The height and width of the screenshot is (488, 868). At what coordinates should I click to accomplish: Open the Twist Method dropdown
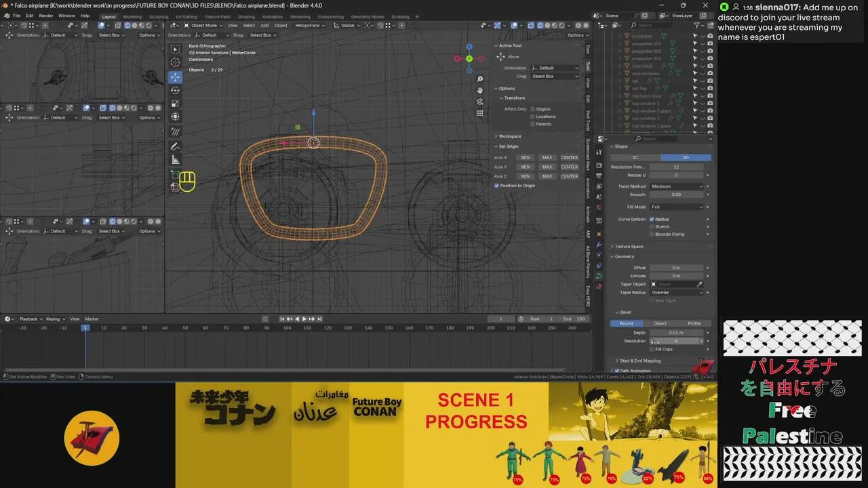coord(677,186)
